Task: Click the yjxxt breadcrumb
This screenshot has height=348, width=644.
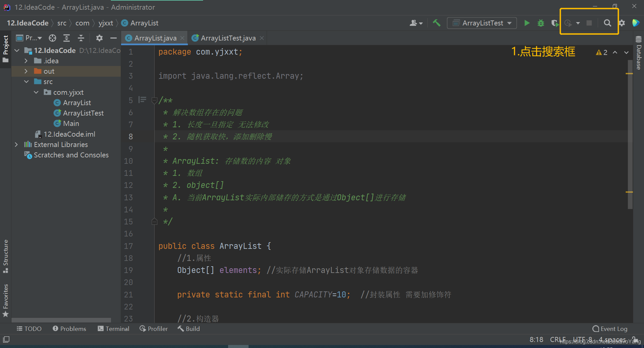Action: [x=106, y=23]
